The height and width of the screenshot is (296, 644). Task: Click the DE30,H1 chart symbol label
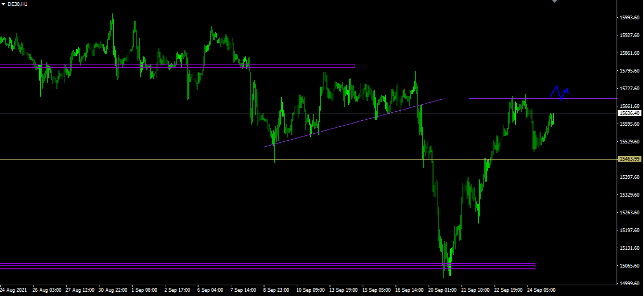(18, 4)
